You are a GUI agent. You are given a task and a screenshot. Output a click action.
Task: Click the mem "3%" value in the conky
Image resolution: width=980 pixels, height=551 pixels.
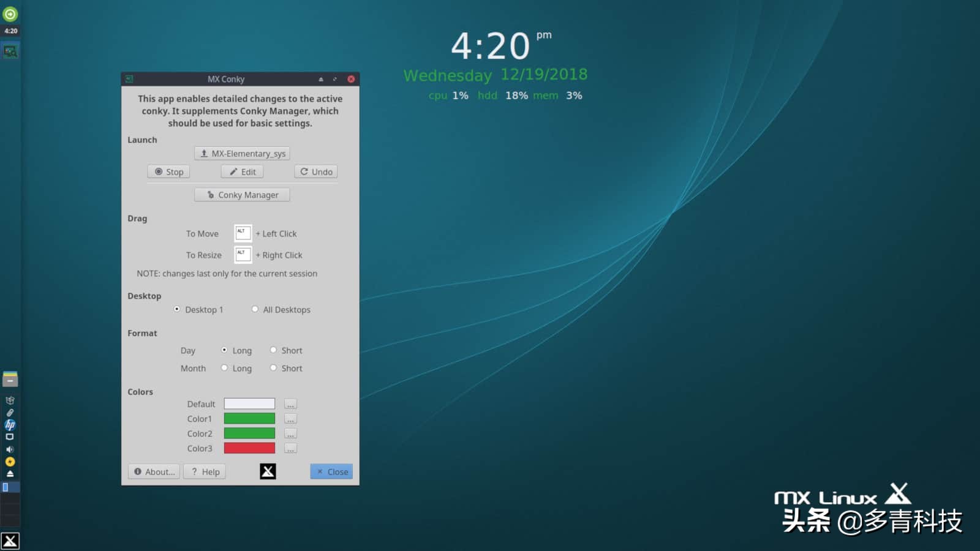coord(574,96)
